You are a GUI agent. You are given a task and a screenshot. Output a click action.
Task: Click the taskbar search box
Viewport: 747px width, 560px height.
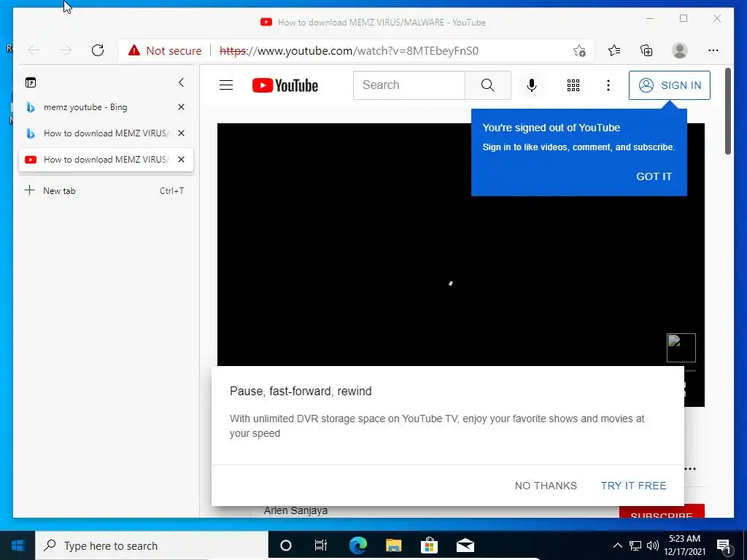tap(152, 545)
